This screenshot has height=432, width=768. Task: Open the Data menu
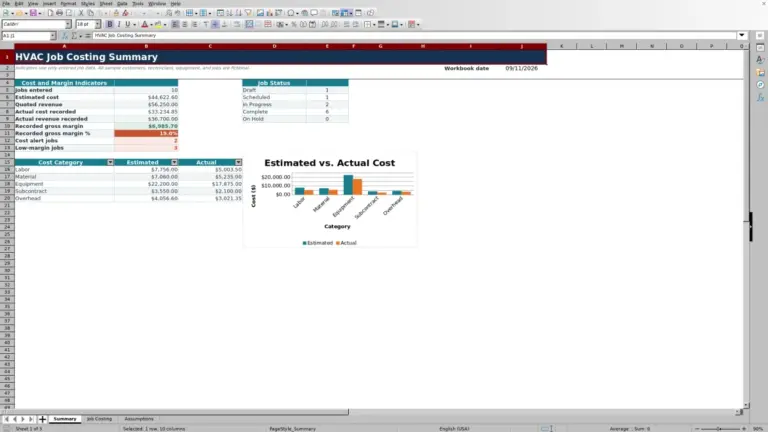[x=122, y=3]
